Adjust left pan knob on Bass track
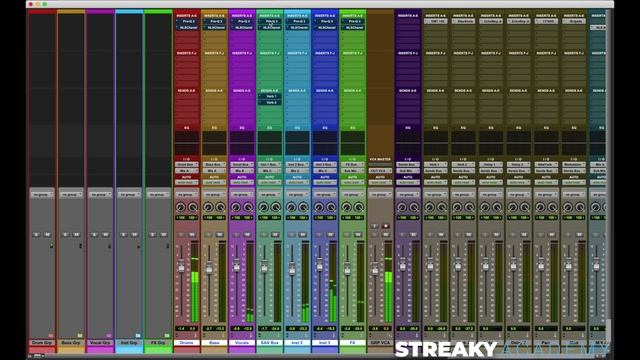Viewport: 640px width, 360px height. point(208,207)
